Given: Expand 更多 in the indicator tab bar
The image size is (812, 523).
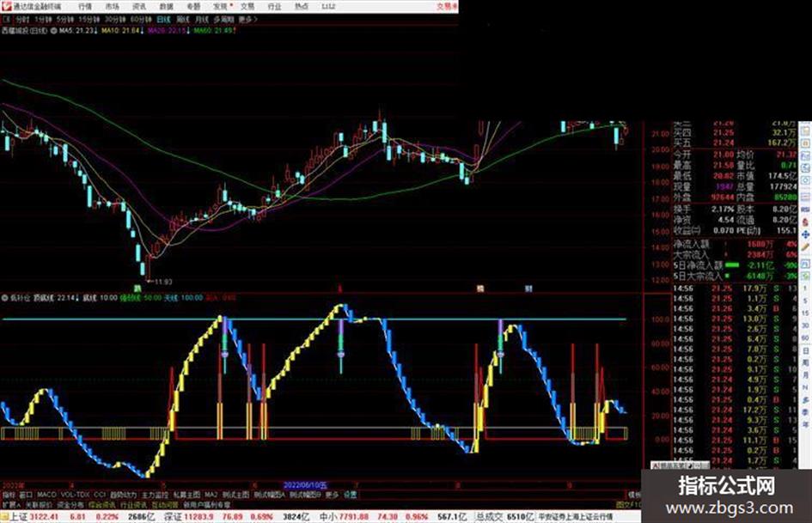Looking at the screenshot, I should (x=332, y=495).
